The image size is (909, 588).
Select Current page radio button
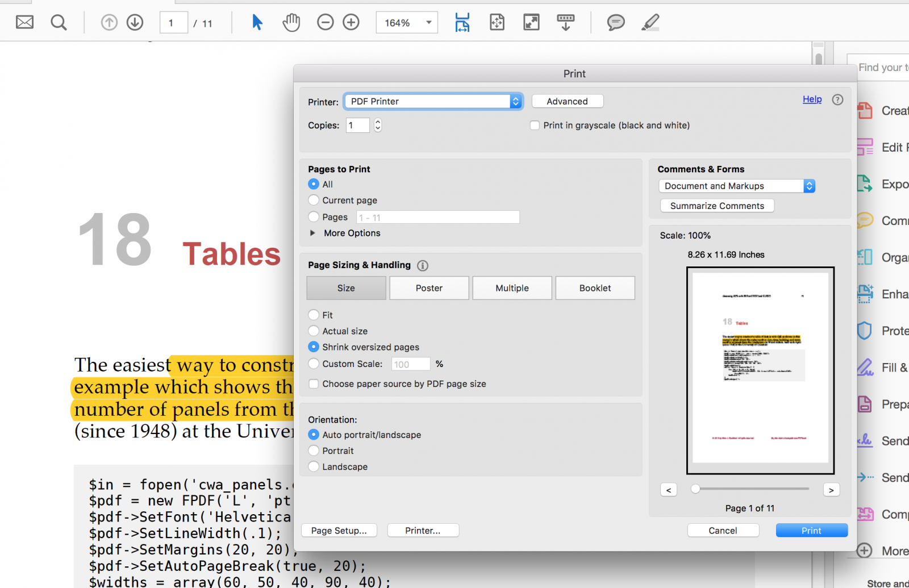314,200
